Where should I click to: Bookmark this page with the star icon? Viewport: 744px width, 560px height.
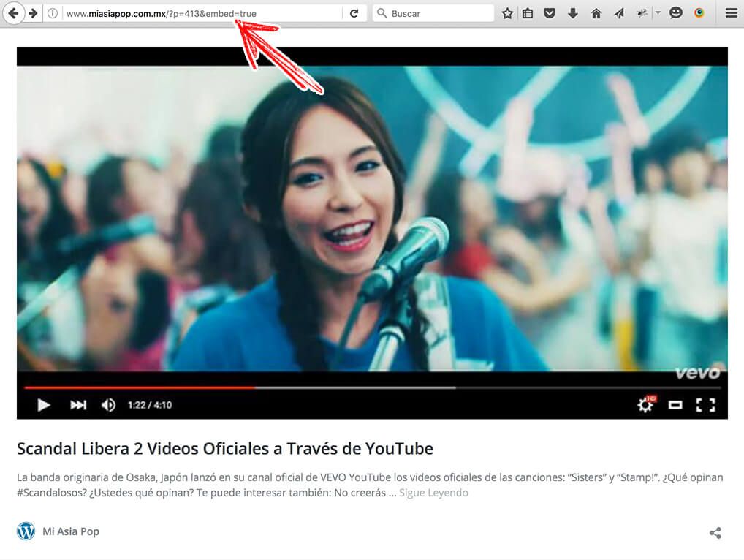[x=507, y=13]
